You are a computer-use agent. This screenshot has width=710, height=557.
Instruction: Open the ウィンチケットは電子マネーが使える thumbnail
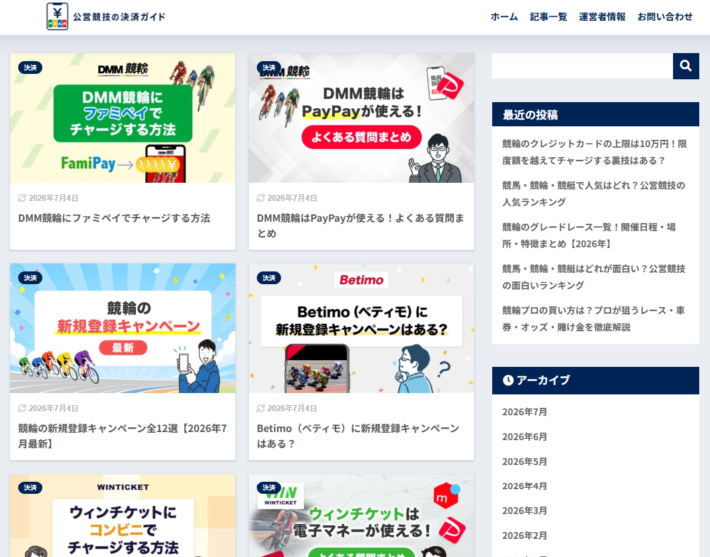coord(361,515)
